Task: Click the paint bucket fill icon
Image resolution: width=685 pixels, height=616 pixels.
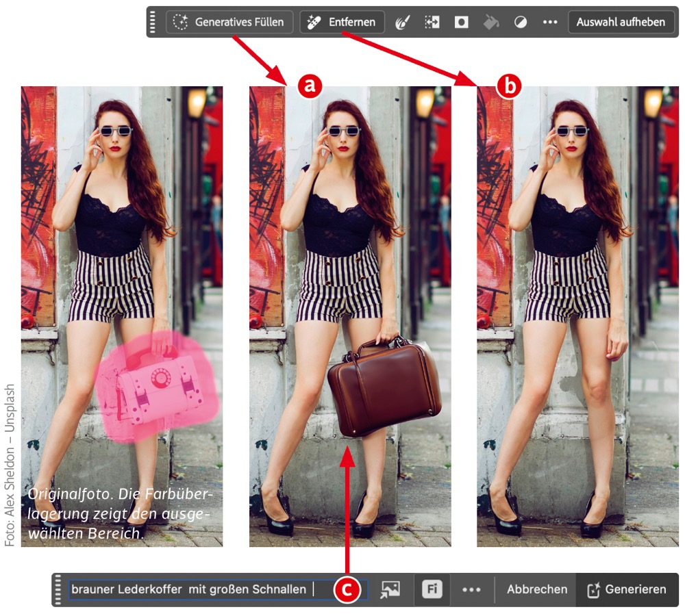Action: pyautogui.click(x=491, y=22)
